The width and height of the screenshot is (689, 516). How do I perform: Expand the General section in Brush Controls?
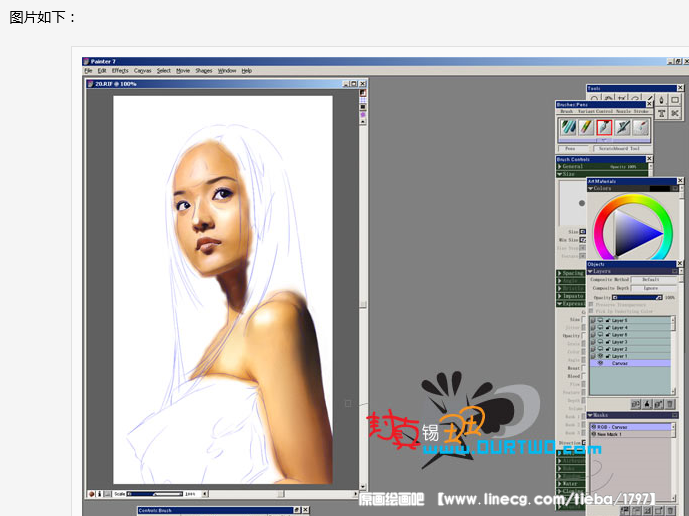560,167
